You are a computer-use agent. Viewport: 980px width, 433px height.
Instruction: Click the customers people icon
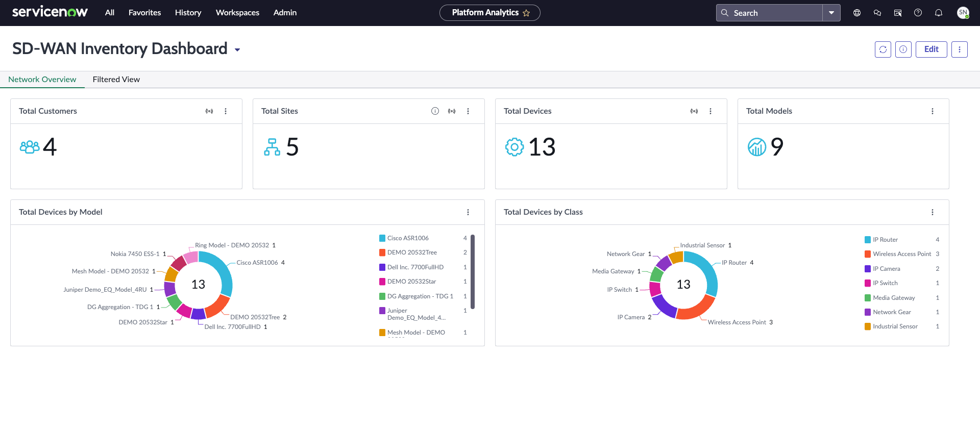30,147
